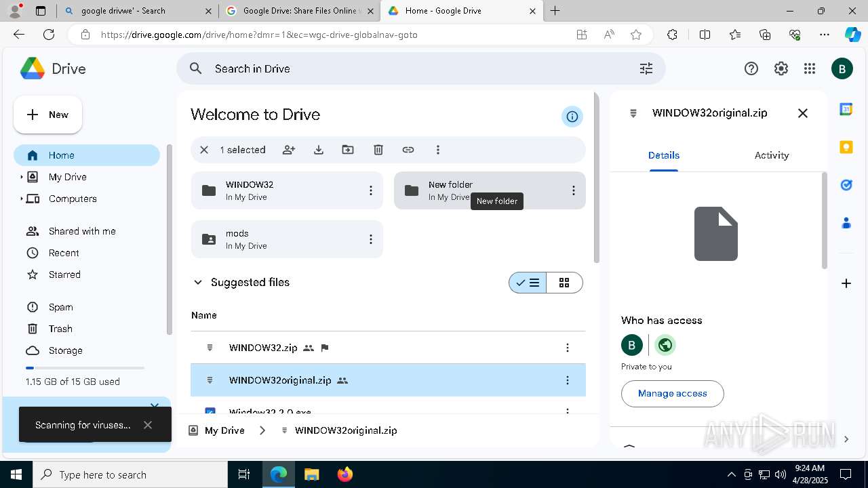Open Google Tasks side panel
This screenshot has height=488, width=868.
coord(846,185)
